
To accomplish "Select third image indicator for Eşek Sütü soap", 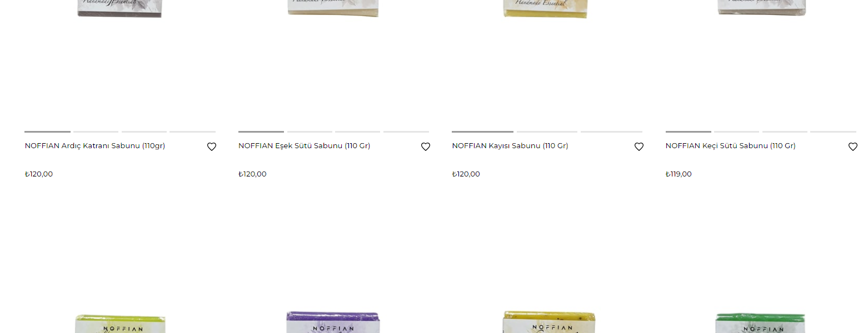I will pyautogui.click(x=357, y=132).
